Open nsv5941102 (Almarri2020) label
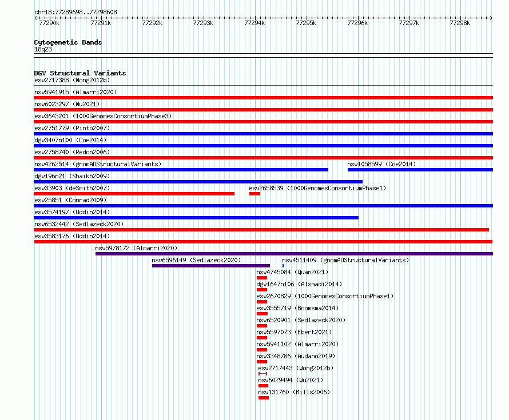Screen dimensions: 509x420 (297, 344)
